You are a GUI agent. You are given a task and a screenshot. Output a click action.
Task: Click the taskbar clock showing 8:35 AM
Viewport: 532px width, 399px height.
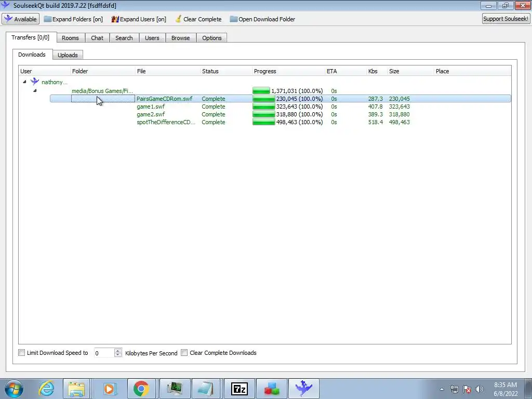[505, 389]
